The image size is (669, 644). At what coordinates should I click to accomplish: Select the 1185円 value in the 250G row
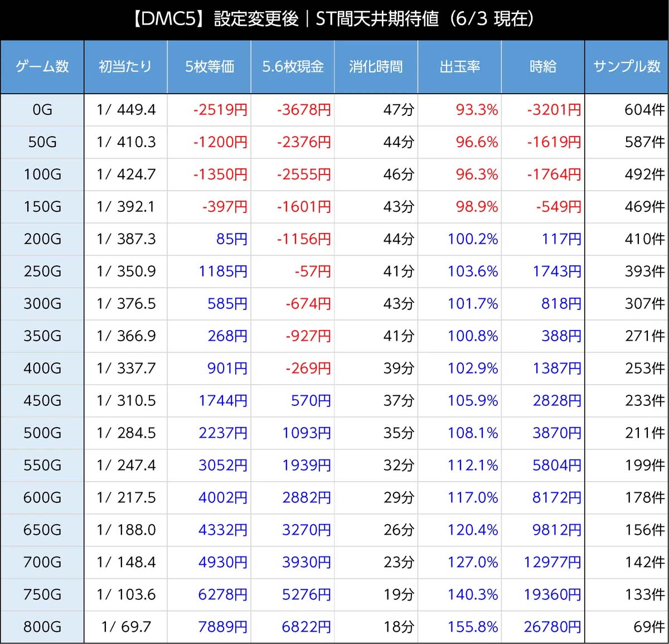tap(223, 272)
